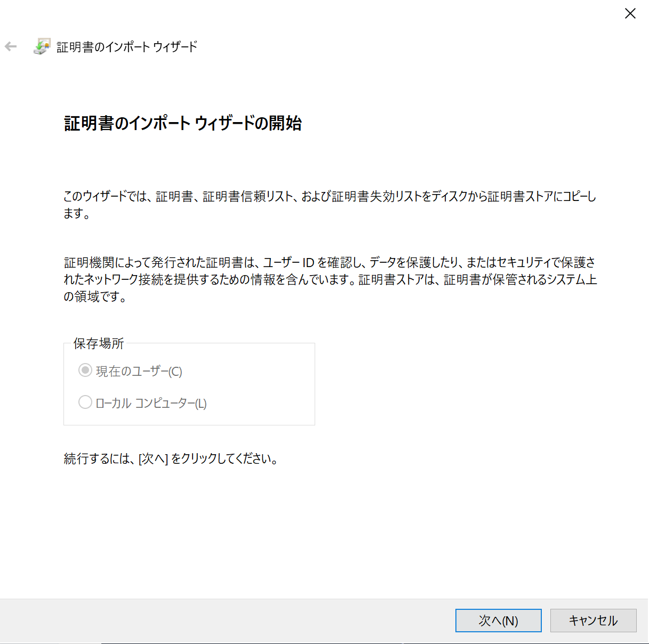The width and height of the screenshot is (649, 644).
Task: Click the 証明書のインポート ウィザードの開始 heading
Action: pyautogui.click(x=182, y=123)
